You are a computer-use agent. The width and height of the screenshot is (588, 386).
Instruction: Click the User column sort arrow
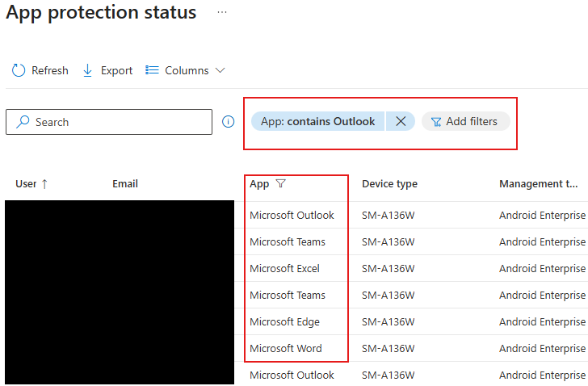(x=44, y=184)
